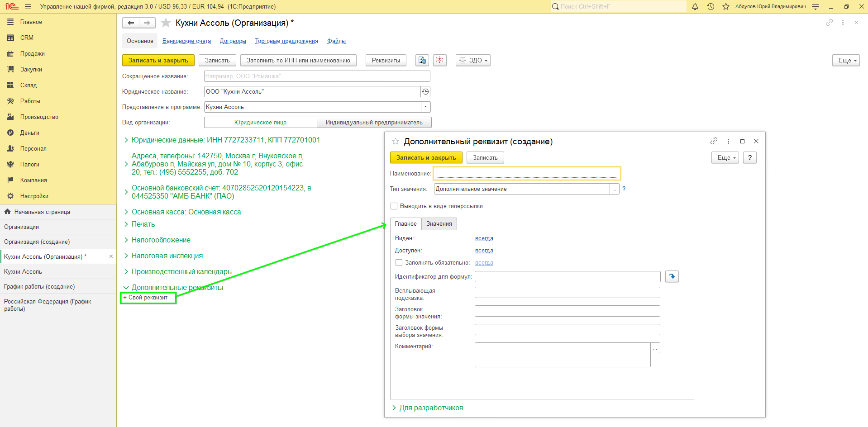Click help question mark button in dialog
This screenshot has height=427, width=868.
(x=750, y=157)
